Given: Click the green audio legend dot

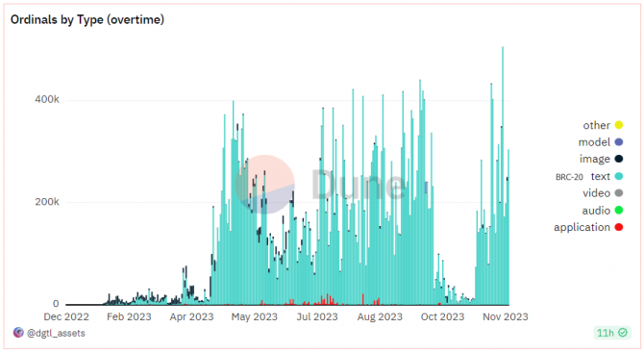Looking at the screenshot, I should click(x=619, y=211).
